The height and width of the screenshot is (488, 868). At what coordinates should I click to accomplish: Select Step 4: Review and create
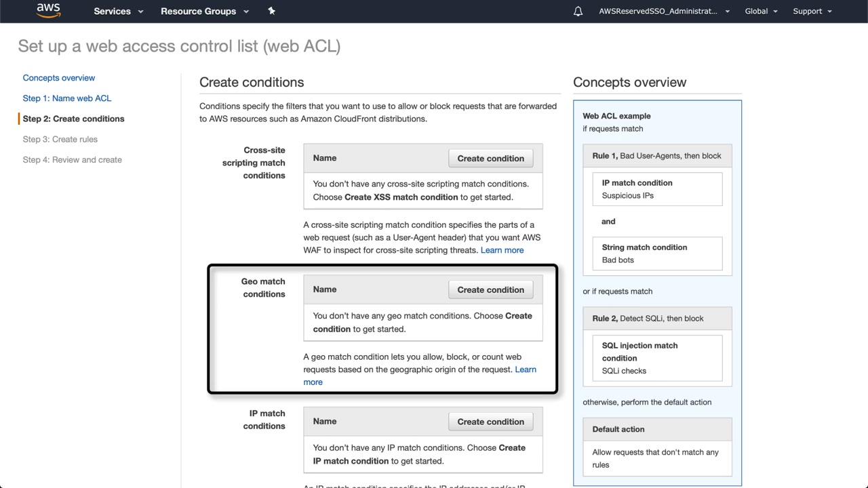(x=73, y=160)
